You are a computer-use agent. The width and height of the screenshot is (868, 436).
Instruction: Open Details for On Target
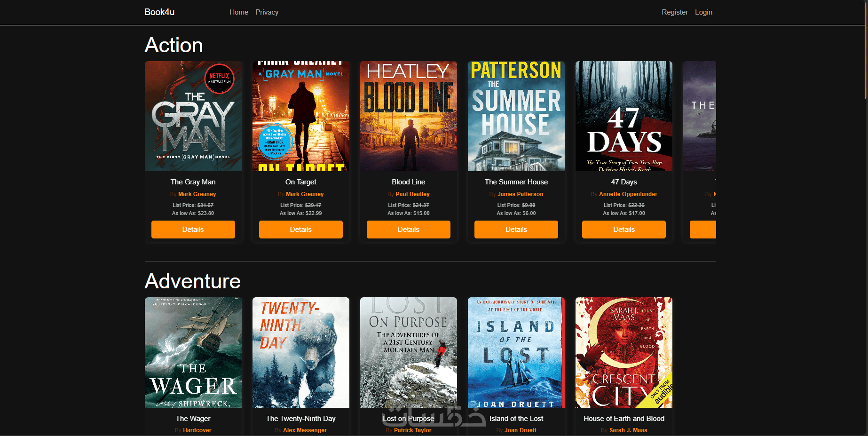(301, 230)
